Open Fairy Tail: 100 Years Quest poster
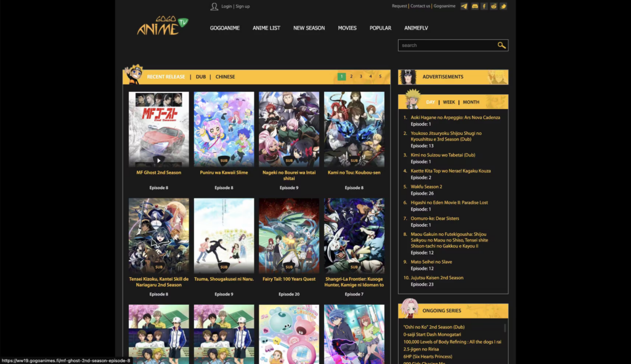Image resolution: width=631 pixels, height=364 pixels. point(289,236)
